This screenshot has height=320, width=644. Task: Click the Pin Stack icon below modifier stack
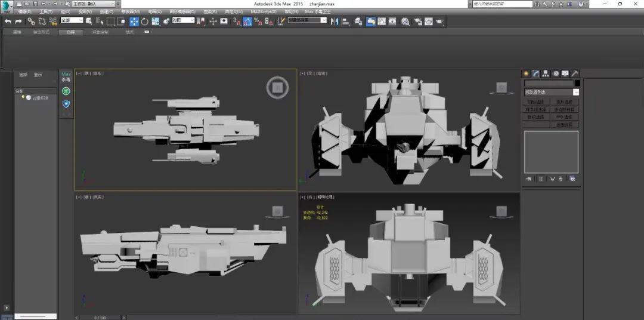click(528, 179)
